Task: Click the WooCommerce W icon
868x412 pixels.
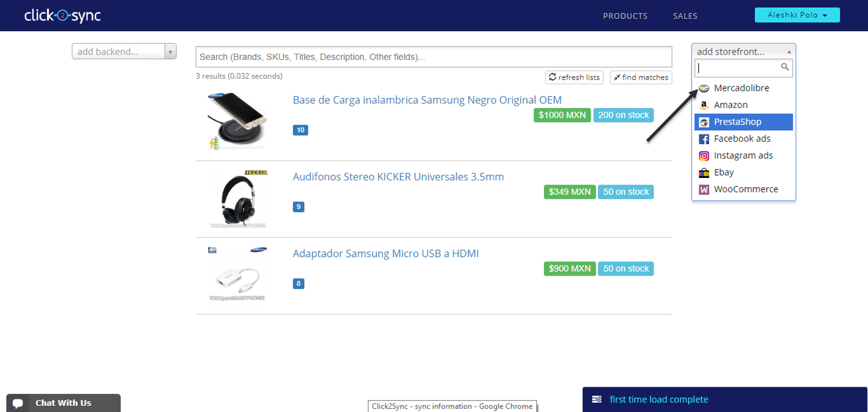Action: pos(704,190)
